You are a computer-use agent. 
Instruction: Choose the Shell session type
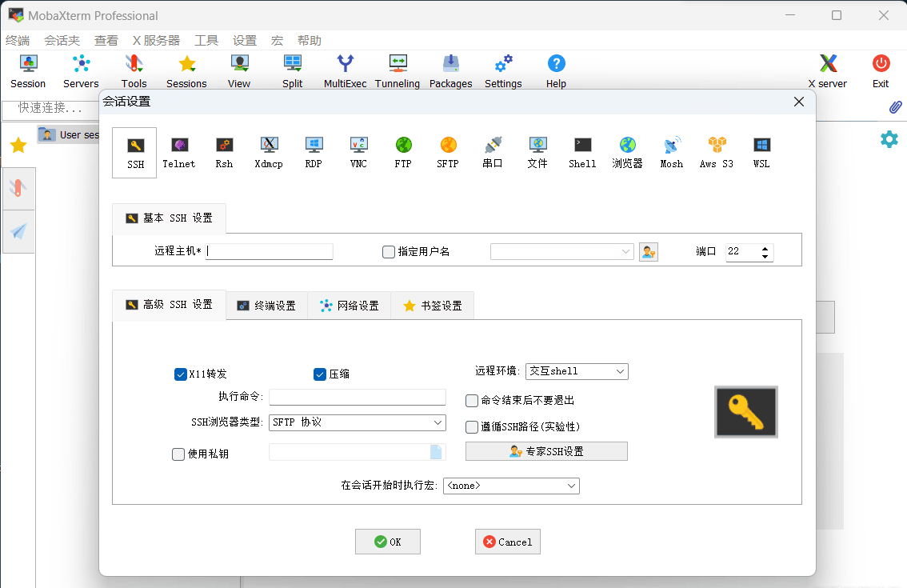[582, 152]
